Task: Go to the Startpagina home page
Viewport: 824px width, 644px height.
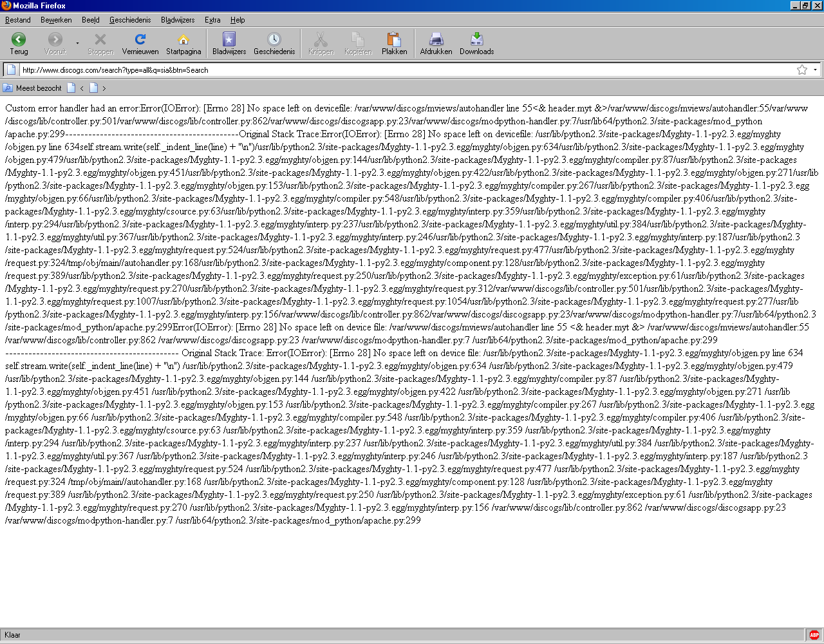Action: (x=183, y=44)
